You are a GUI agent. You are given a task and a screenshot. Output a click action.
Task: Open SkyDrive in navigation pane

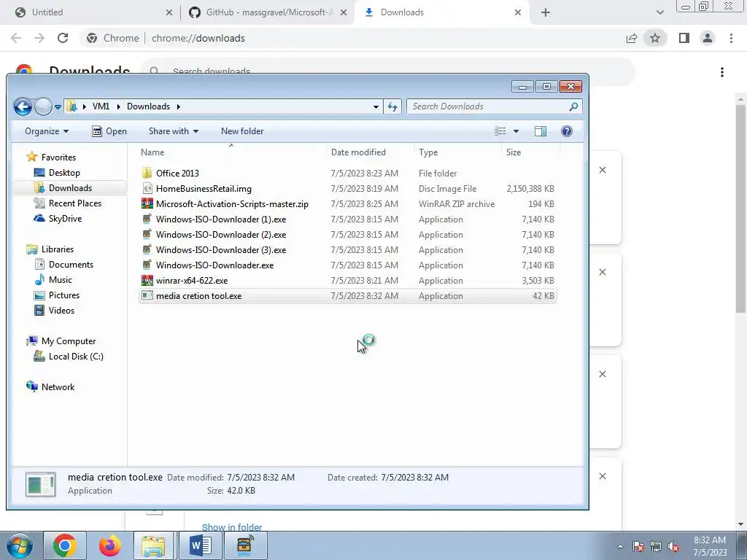click(65, 219)
